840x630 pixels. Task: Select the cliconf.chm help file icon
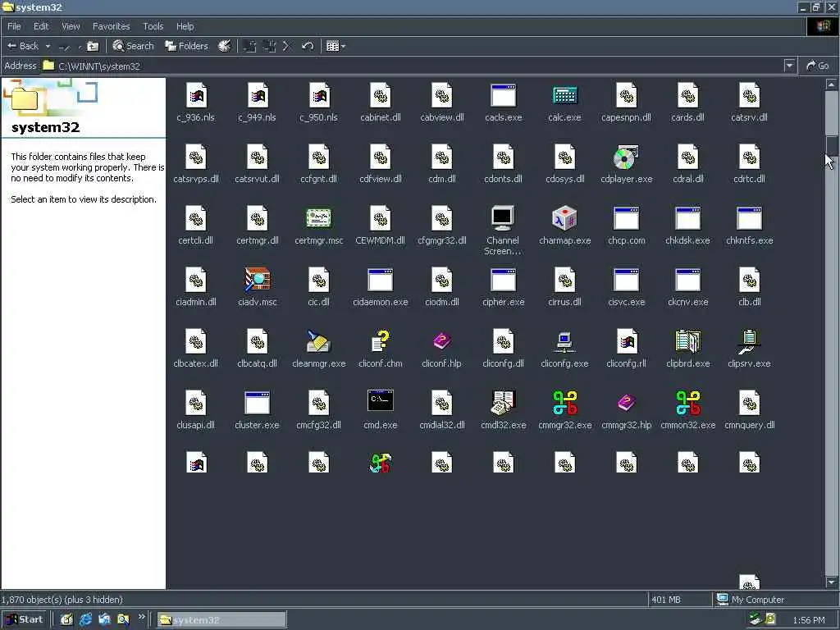381,341
